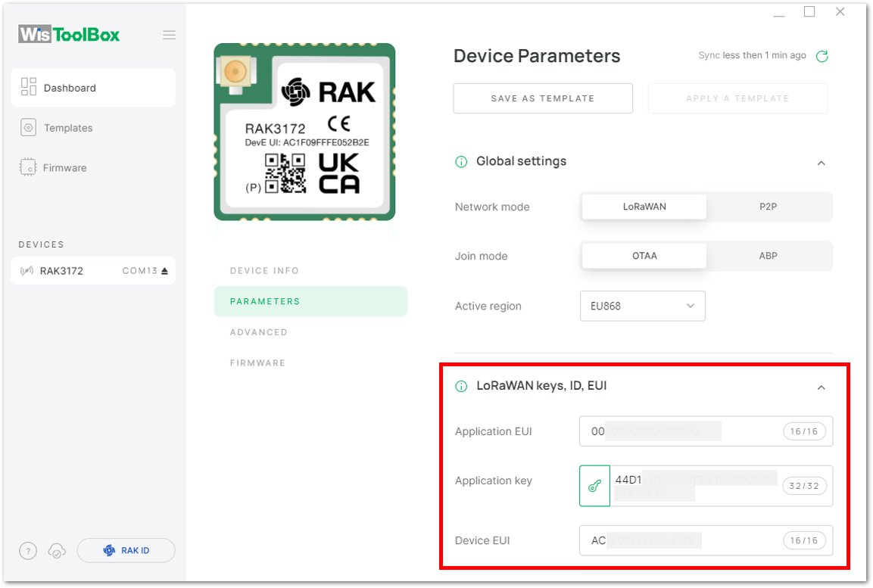Show Global settings info icon

click(462, 161)
